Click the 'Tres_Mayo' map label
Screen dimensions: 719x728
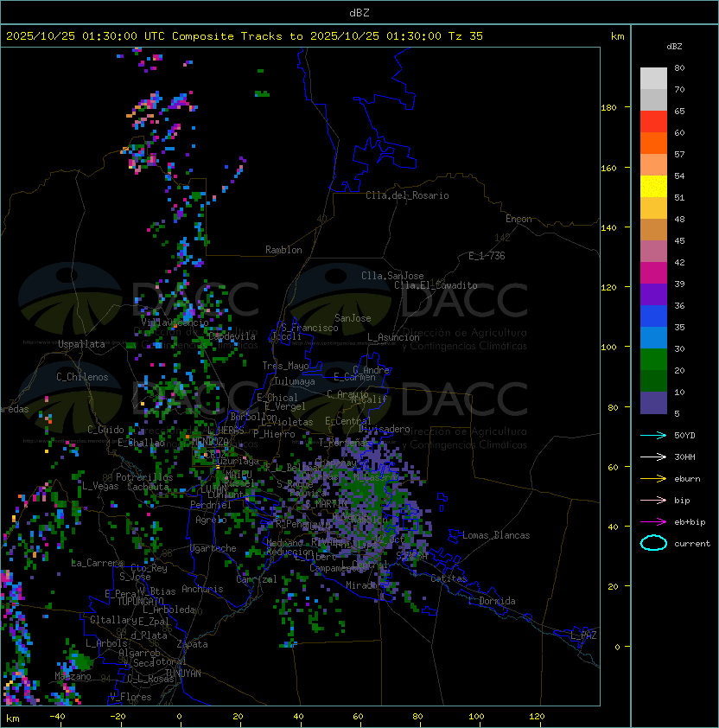click(x=285, y=366)
